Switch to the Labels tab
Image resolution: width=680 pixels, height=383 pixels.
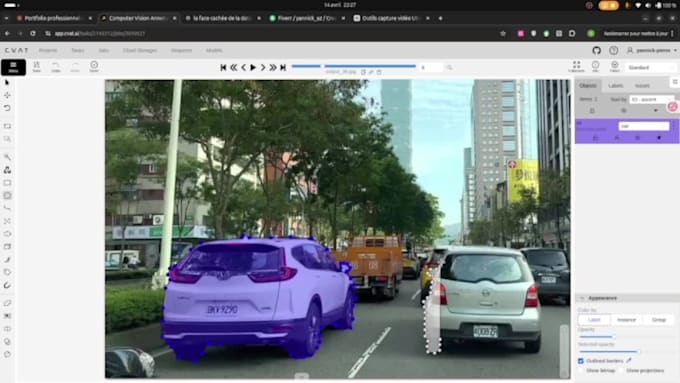tap(615, 85)
